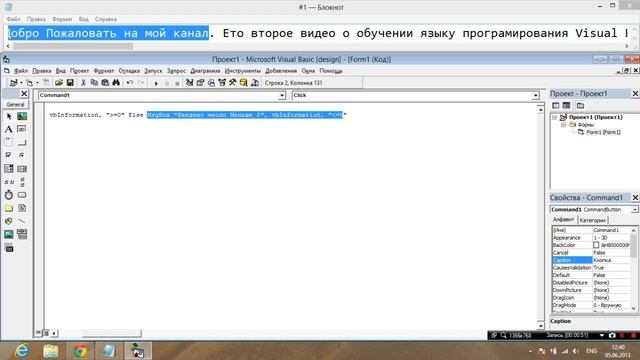Click the Save Project floppy icon

pyautogui.click(x=70, y=83)
